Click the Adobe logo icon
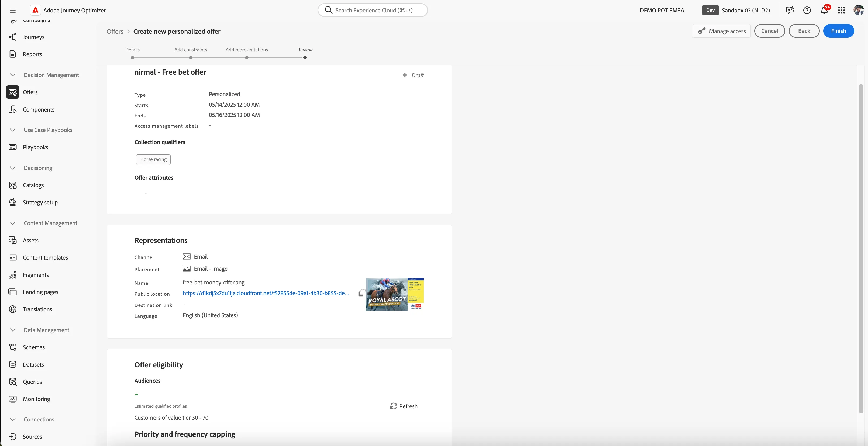Image resolution: width=868 pixels, height=446 pixels. click(35, 10)
